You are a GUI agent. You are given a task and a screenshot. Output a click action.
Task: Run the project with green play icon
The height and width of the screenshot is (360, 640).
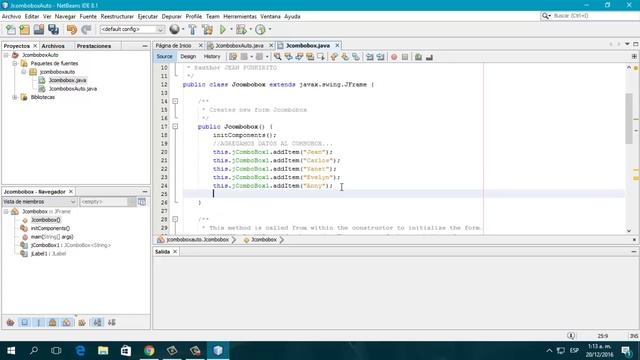pos(223,29)
